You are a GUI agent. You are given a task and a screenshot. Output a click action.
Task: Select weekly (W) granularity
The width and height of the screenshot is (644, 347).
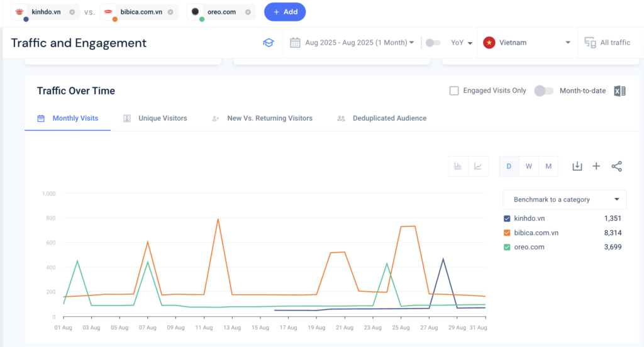528,167
